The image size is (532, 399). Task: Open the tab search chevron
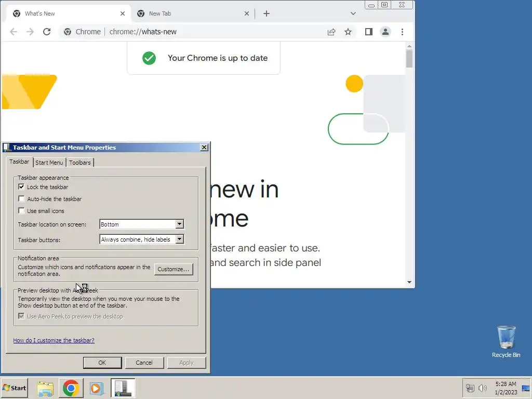[353, 14]
